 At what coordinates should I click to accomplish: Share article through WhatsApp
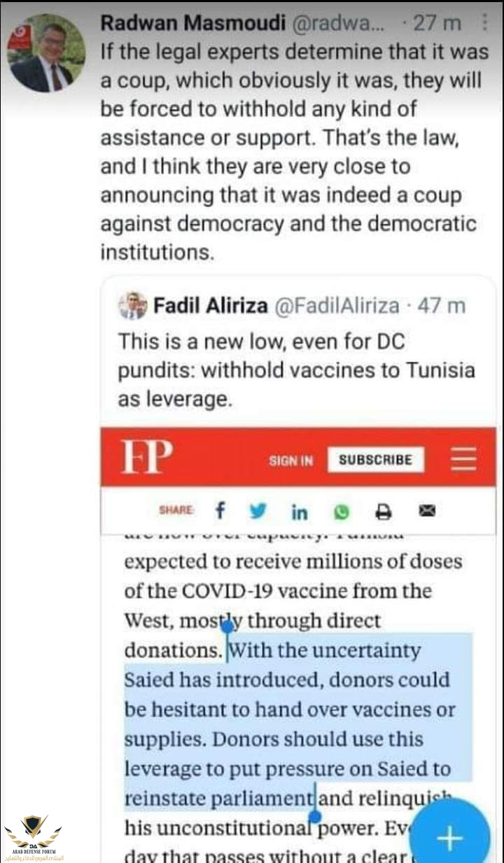341,512
